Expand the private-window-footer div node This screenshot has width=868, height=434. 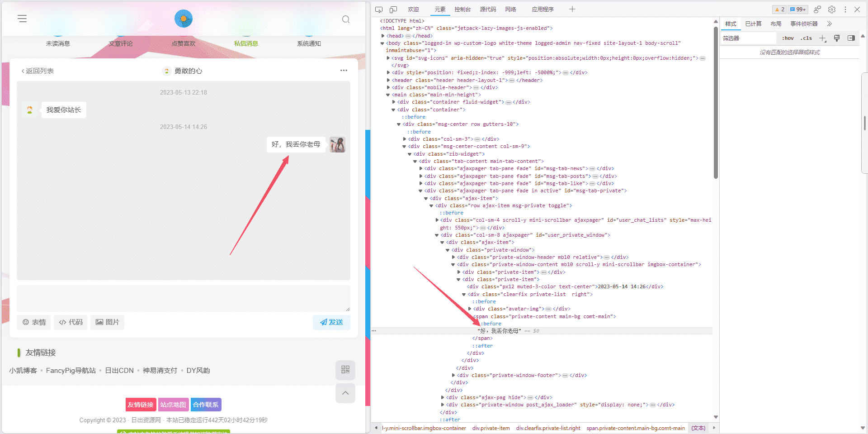point(453,375)
